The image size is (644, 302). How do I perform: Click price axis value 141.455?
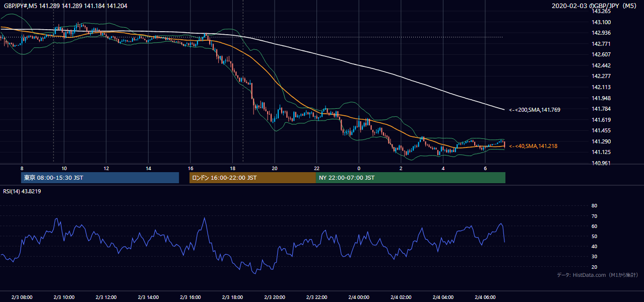point(601,130)
